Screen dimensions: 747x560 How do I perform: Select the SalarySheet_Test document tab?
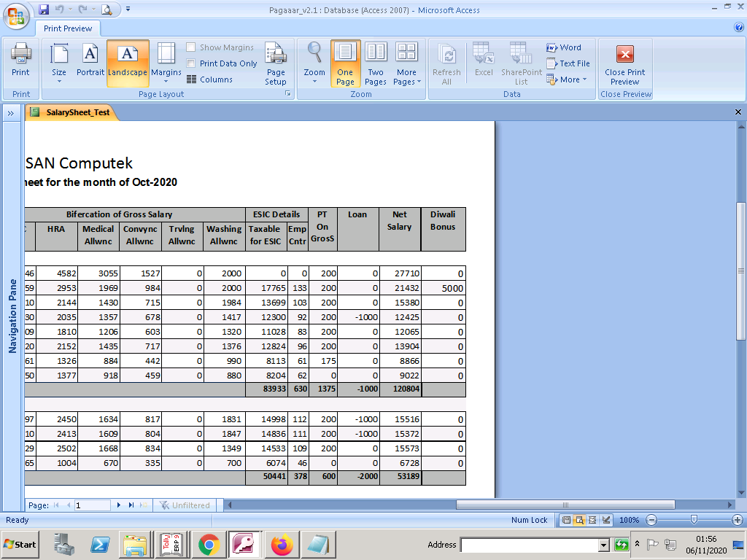pyautogui.click(x=71, y=112)
